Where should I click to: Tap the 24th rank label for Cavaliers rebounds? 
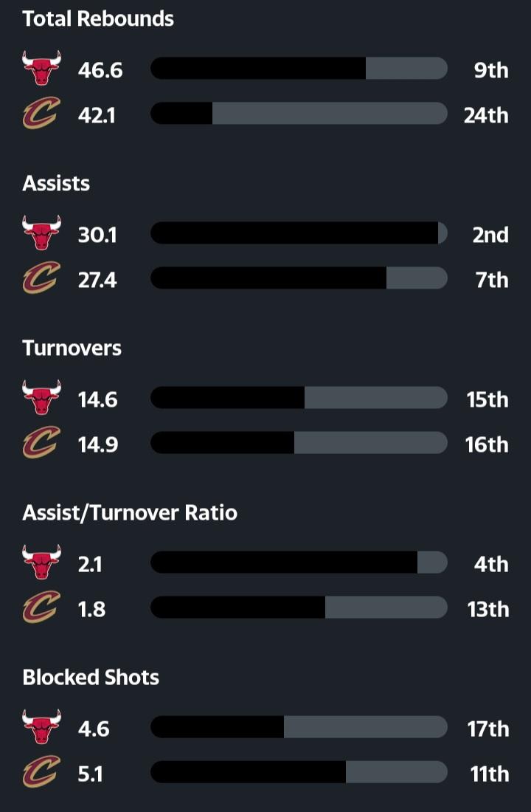coord(486,115)
